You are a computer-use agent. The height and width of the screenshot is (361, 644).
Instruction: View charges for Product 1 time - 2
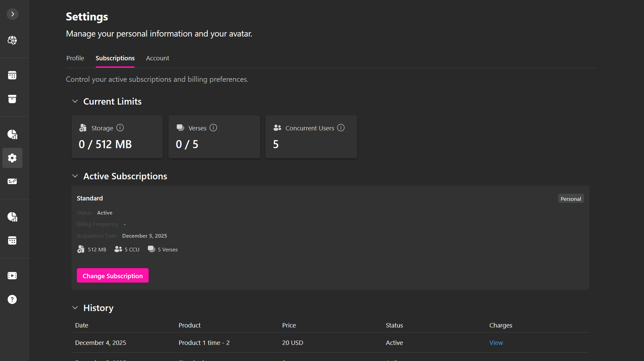(496, 343)
